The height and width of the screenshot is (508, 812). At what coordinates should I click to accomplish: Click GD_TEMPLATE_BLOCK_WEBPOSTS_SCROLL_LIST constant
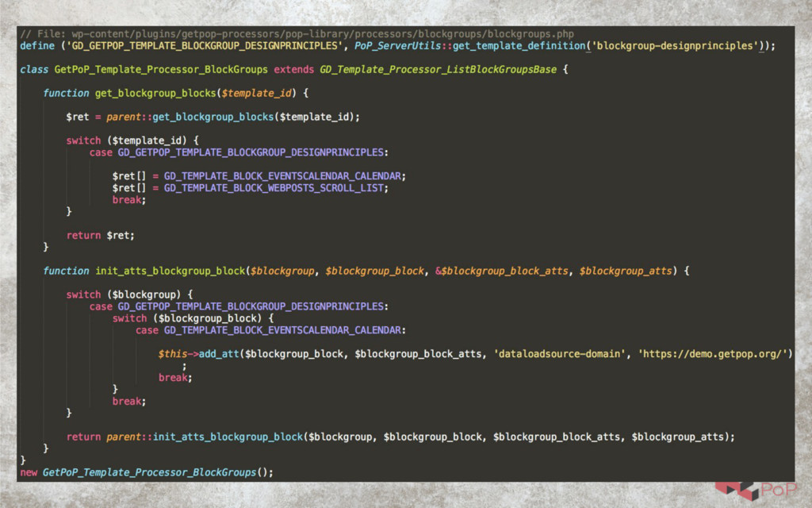point(274,188)
